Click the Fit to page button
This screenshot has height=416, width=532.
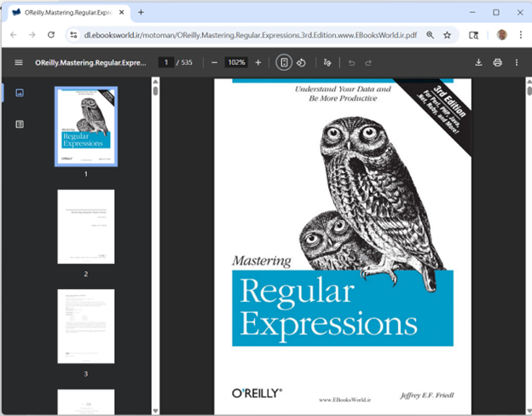point(284,63)
